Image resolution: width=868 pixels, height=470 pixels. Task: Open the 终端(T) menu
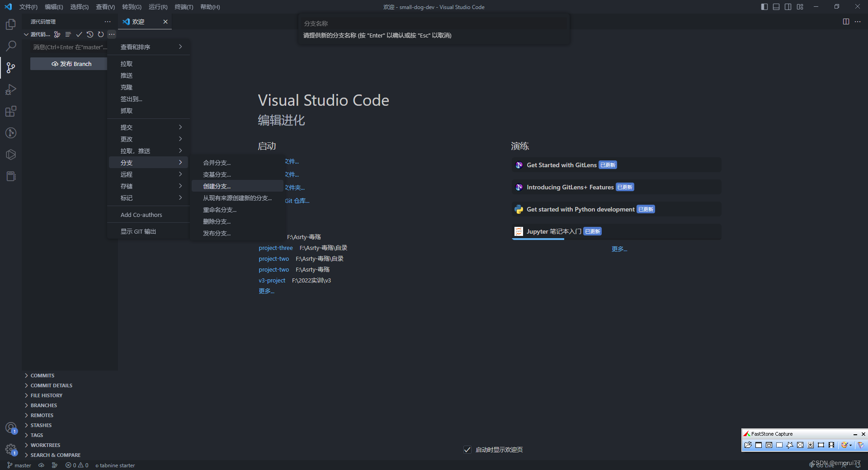tap(184, 7)
